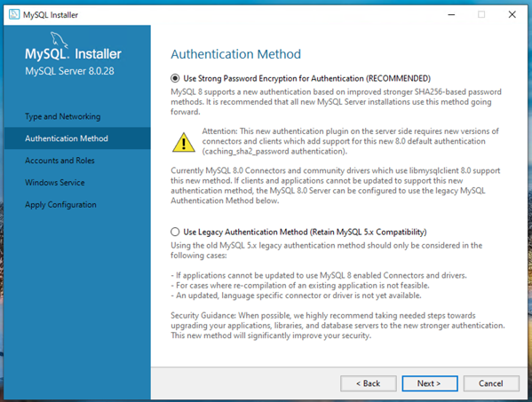Click 'An updated, language specific connector' line

pos(296,296)
